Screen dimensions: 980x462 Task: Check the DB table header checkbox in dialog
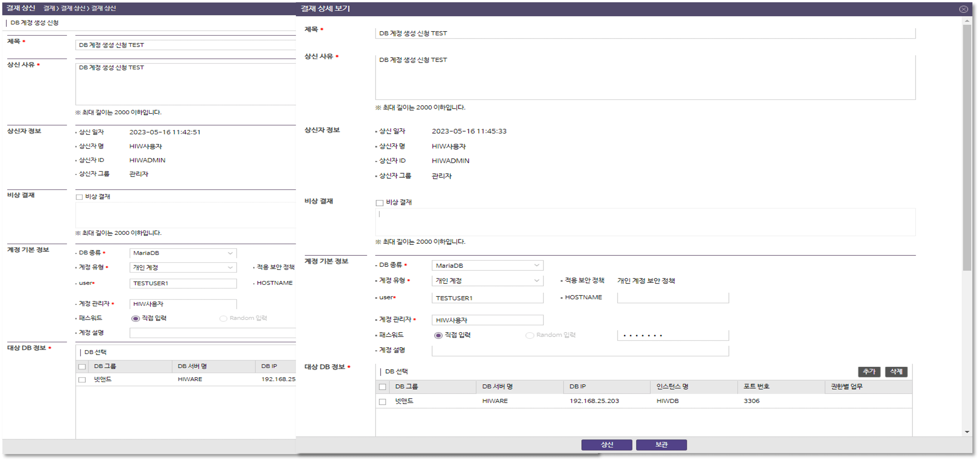(382, 387)
